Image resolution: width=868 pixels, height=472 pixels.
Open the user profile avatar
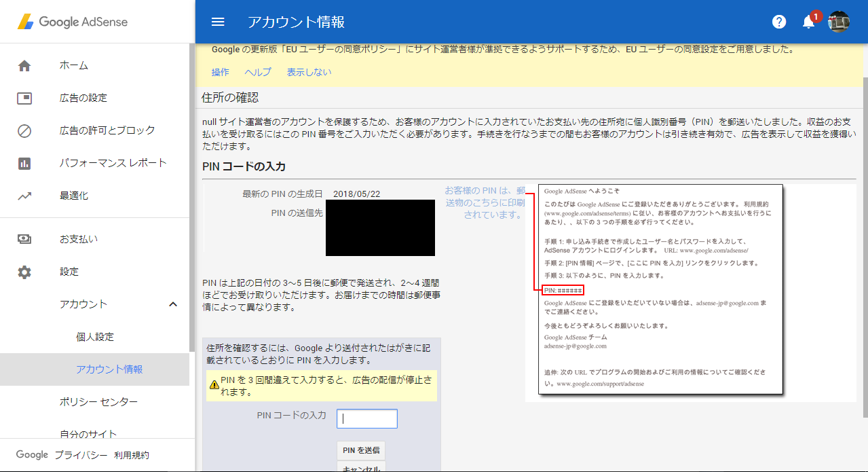(839, 22)
